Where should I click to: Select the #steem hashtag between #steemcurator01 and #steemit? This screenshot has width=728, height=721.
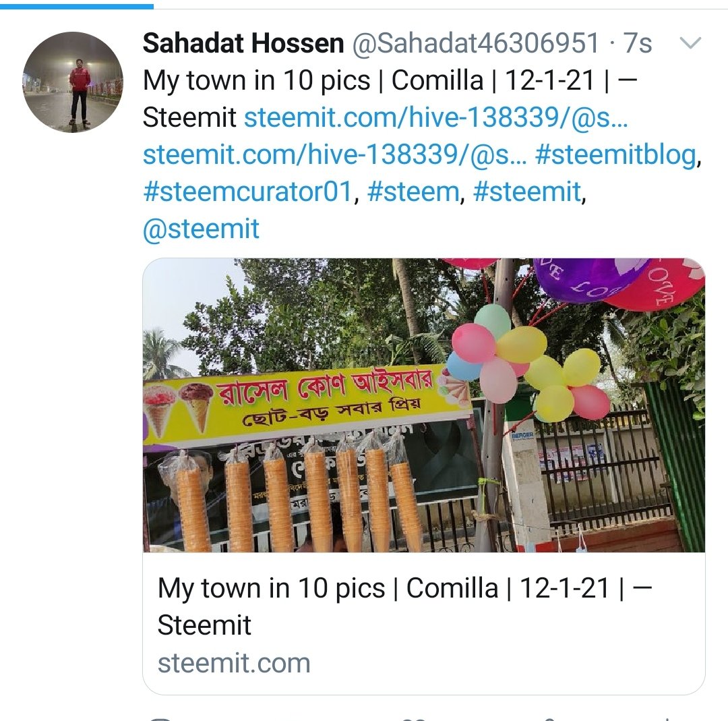click(x=413, y=192)
